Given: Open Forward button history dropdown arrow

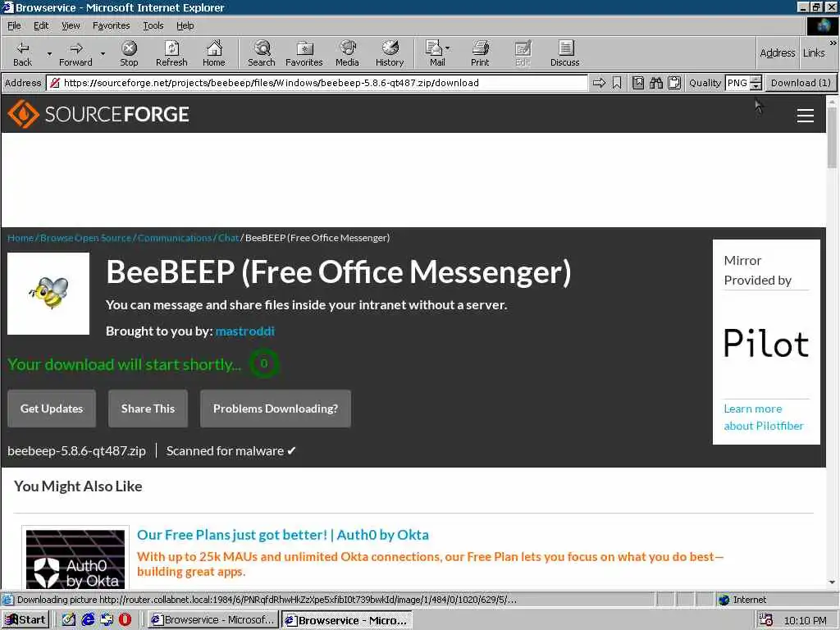Looking at the screenshot, I should (103, 53).
